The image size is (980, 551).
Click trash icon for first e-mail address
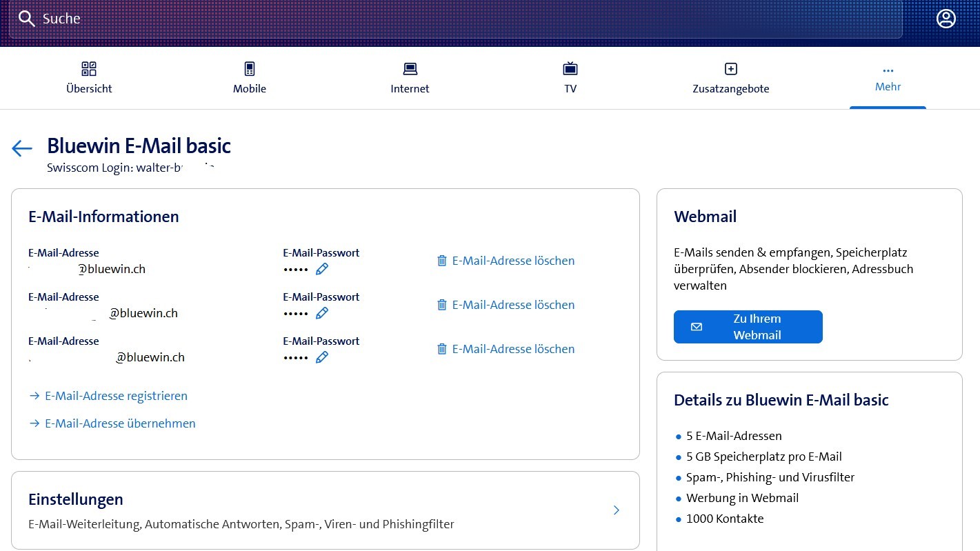[442, 261]
